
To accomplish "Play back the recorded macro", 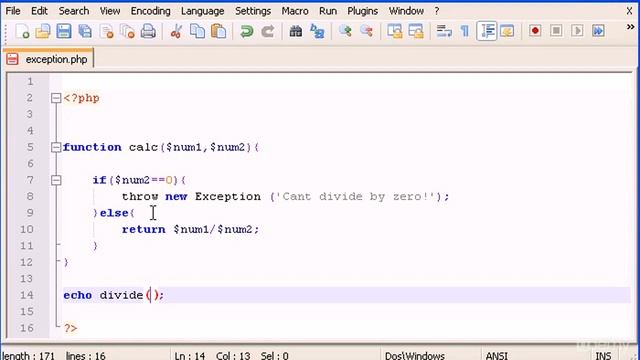I will (x=577, y=31).
